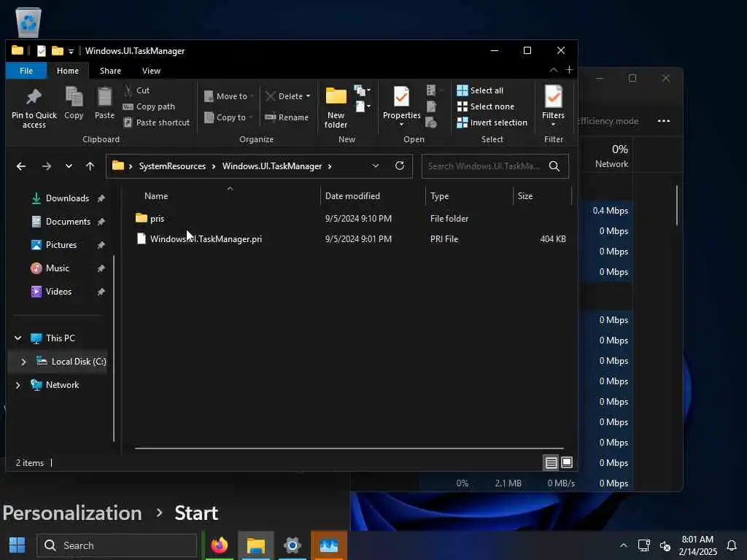This screenshot has height=560, width=747.
Task: Open the Move to dropdown
Action: (x=228, y=96)
